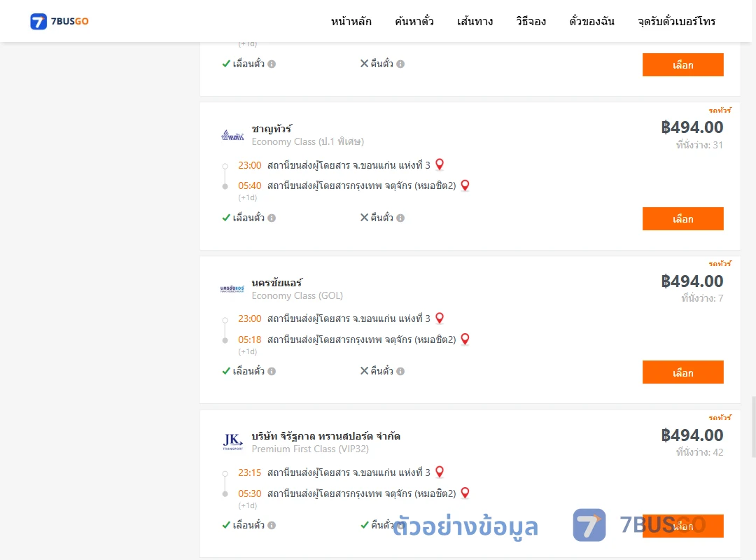
Task: Open the เส้นทาง navigation item
Action: pyautogui.click(x=475, y=21)
